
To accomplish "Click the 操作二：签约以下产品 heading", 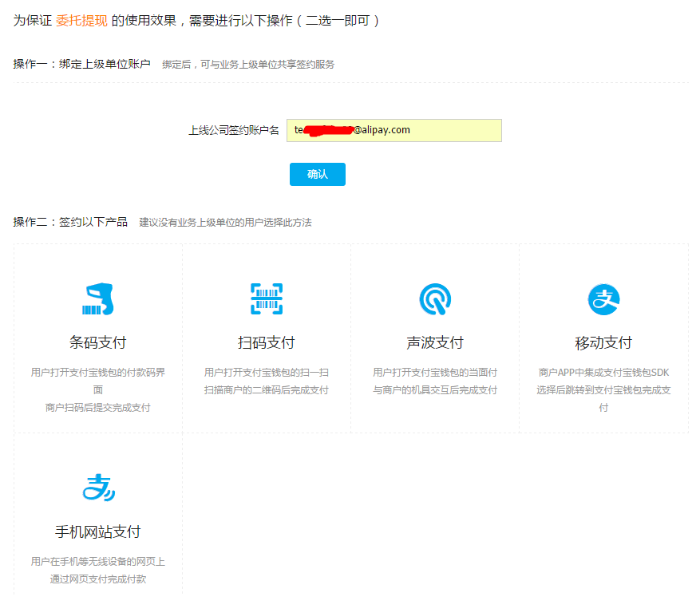I will (x=71, y=222).
